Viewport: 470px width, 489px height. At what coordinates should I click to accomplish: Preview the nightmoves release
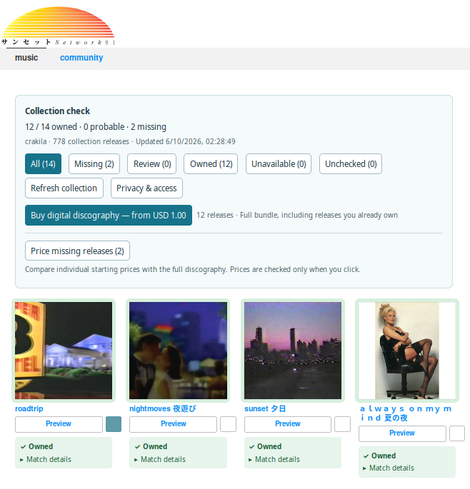[173, 424]
